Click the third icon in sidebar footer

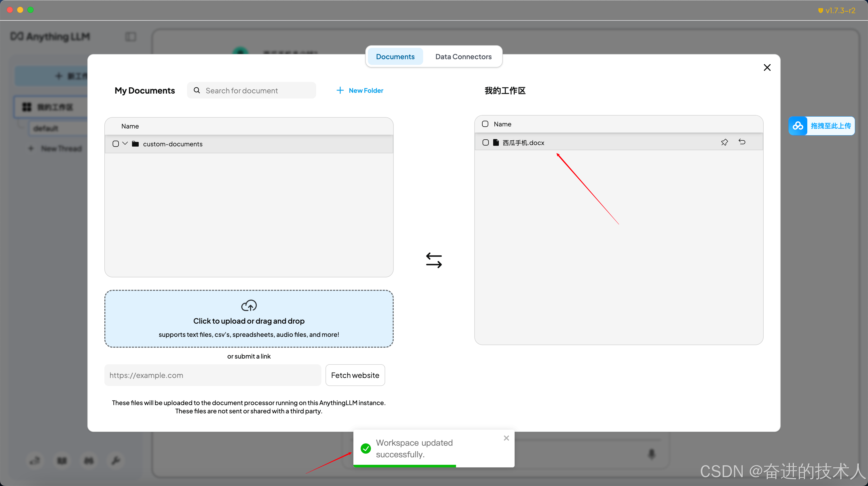coord(89,460)
